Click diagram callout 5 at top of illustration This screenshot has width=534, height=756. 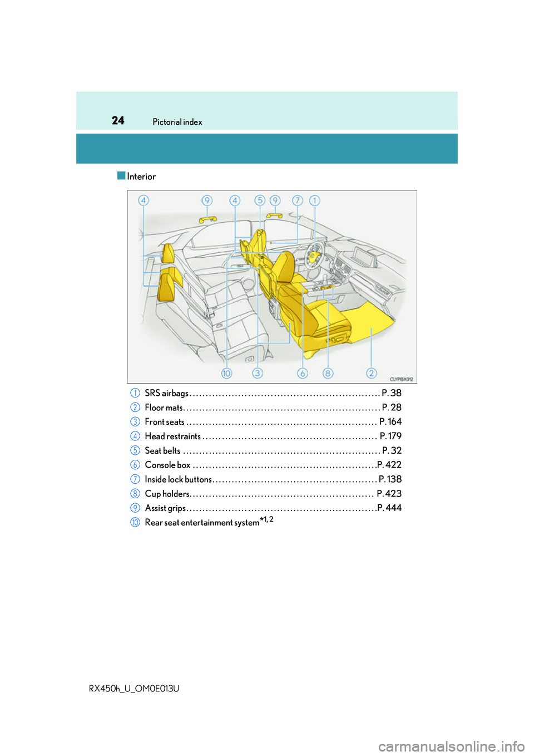point(260,200)
